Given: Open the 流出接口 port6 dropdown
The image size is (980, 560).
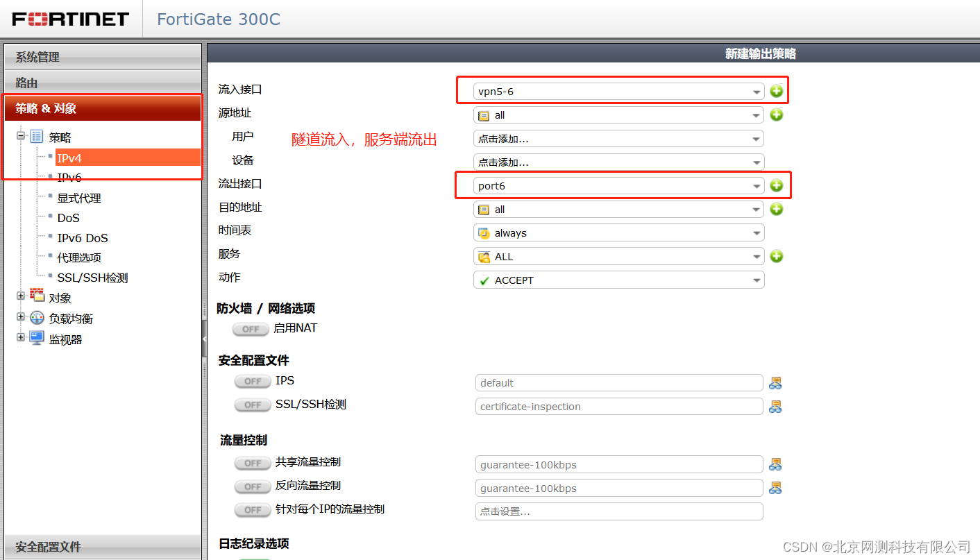Looking at the screenshot, I should point(618,186).
